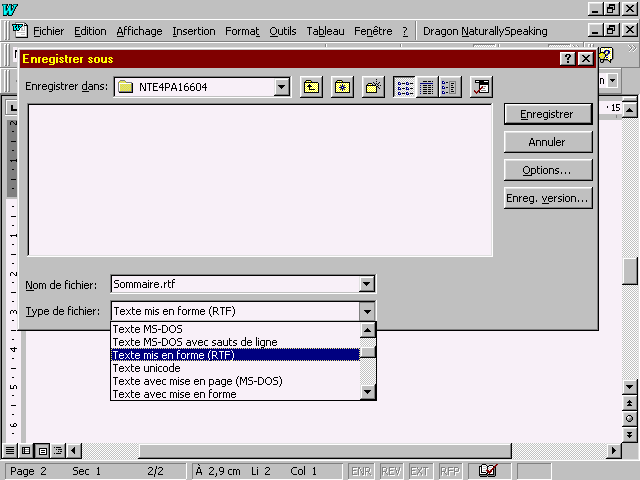Expand the Nom de fichier dropdown arrow

tap(367, 284)
